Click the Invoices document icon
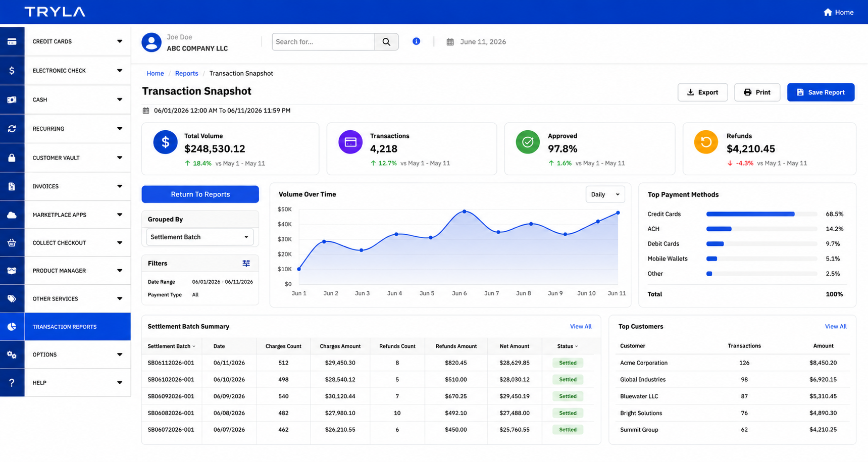868x462 pixels. pos(12,186)
